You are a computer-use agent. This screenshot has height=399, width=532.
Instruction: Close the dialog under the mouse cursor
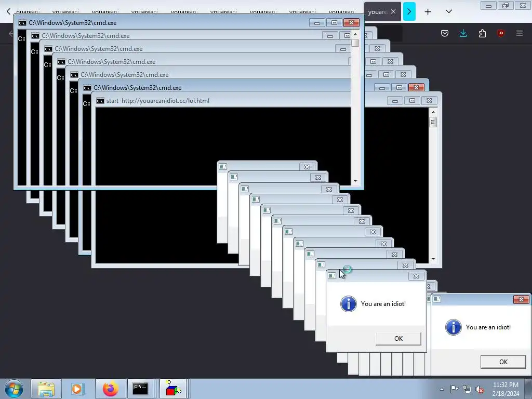point(416,276)
